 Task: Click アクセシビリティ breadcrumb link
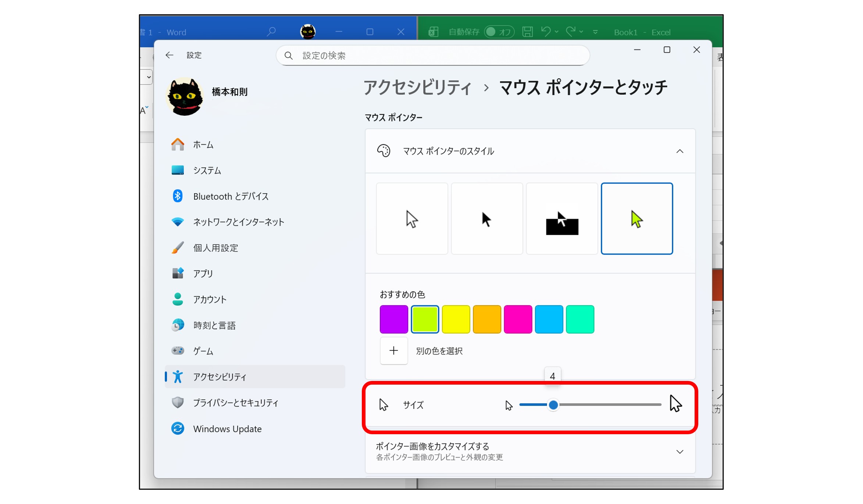(417, 88)
